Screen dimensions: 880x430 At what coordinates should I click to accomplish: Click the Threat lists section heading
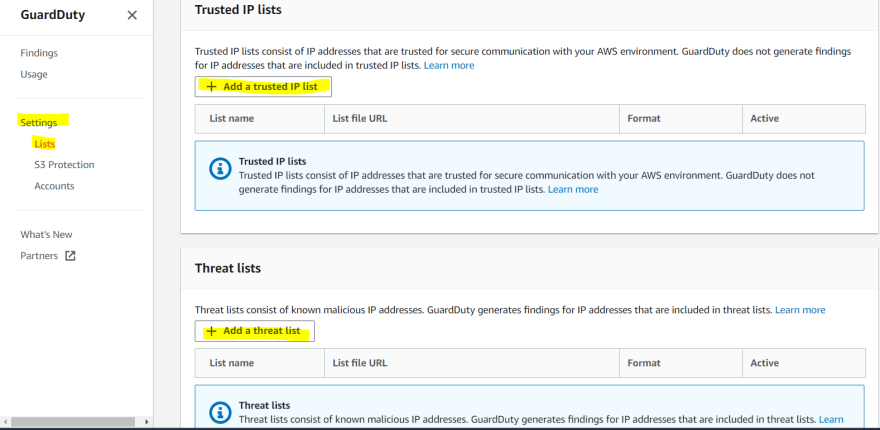pos(228,268)
